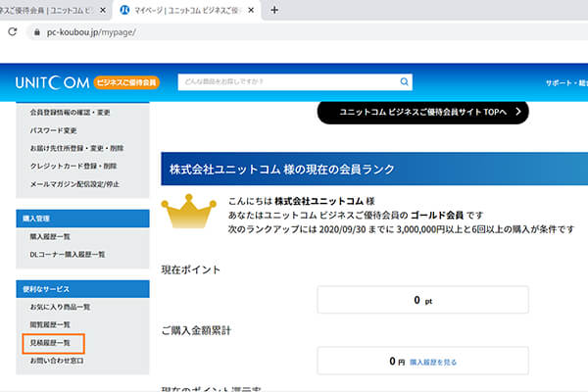Open a new browser tab
The width and height of the screenshot is (588, 392).
pos(274,10)
